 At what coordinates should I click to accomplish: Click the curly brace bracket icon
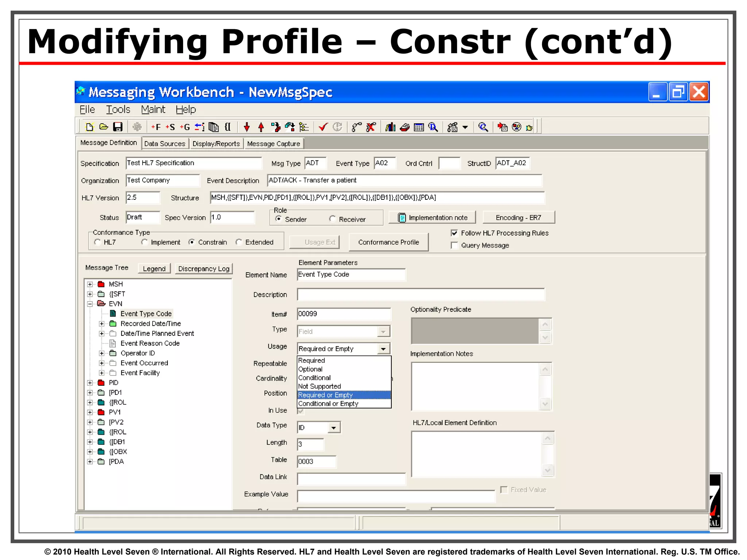coord(228,127)
